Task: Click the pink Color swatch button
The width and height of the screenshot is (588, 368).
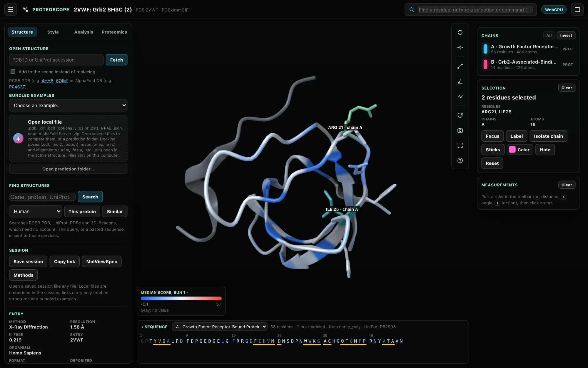Action: coord(519,150)
